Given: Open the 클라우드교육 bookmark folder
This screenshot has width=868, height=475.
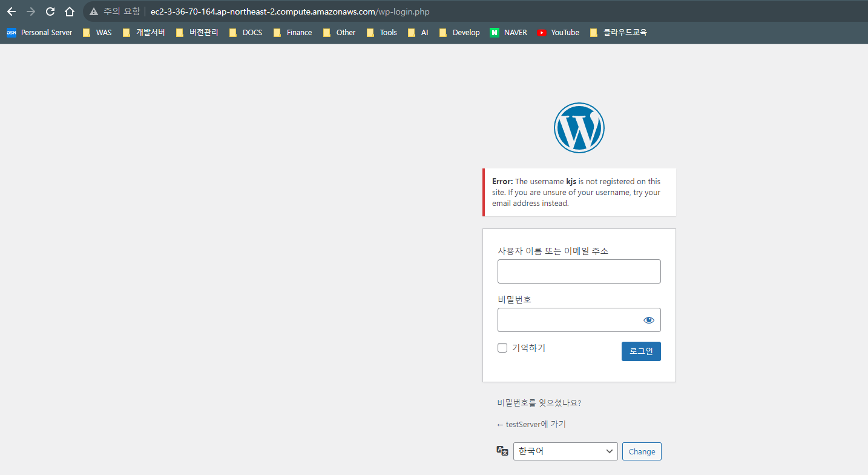Looking at the screenshot, I should [x=618, y=33].
